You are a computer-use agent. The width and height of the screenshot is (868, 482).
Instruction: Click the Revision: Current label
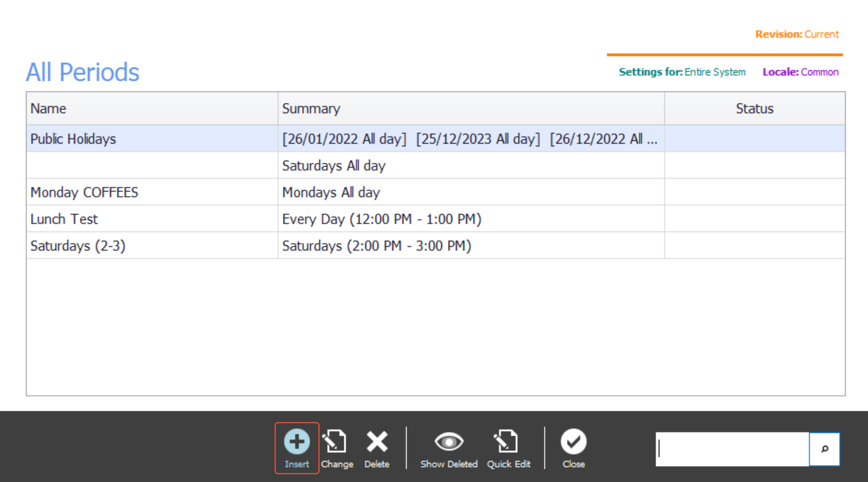pyautogui.click(x=797, y=34)
